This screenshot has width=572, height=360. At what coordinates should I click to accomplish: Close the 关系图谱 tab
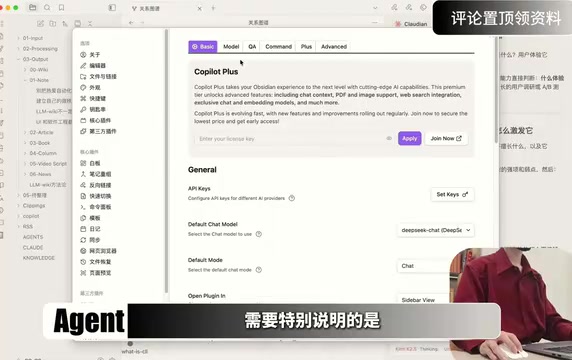pos(200,8)
